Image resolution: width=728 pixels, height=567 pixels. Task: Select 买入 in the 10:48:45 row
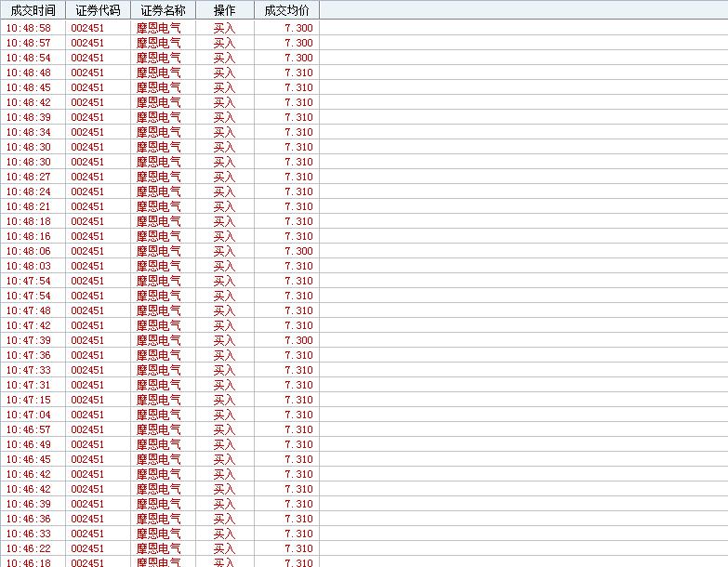click(224, 87)
